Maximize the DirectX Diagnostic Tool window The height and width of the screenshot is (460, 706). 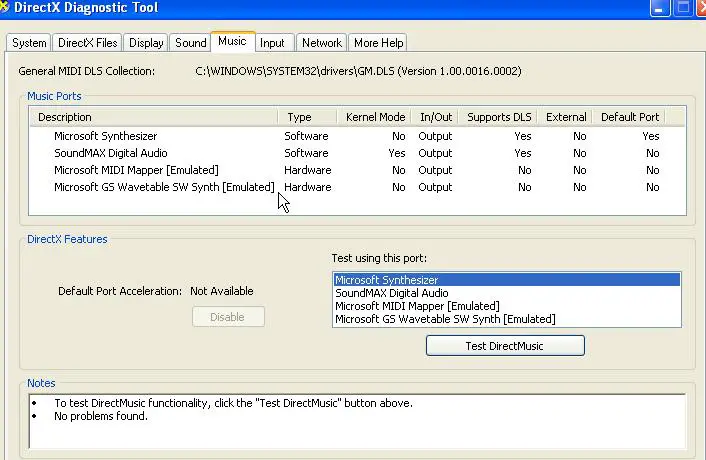(683, 8)
